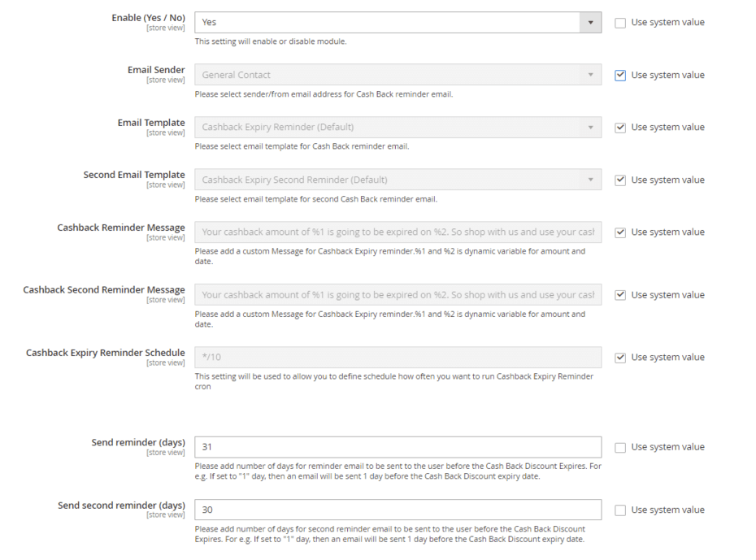Click the Send reminder (days) input field
The image size is (756, 560).
pos(398,447)
